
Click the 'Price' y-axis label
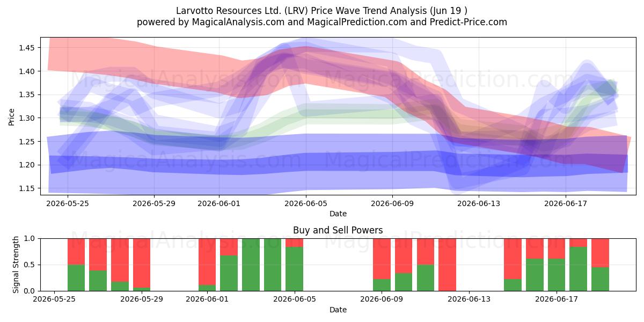(12, 116)
